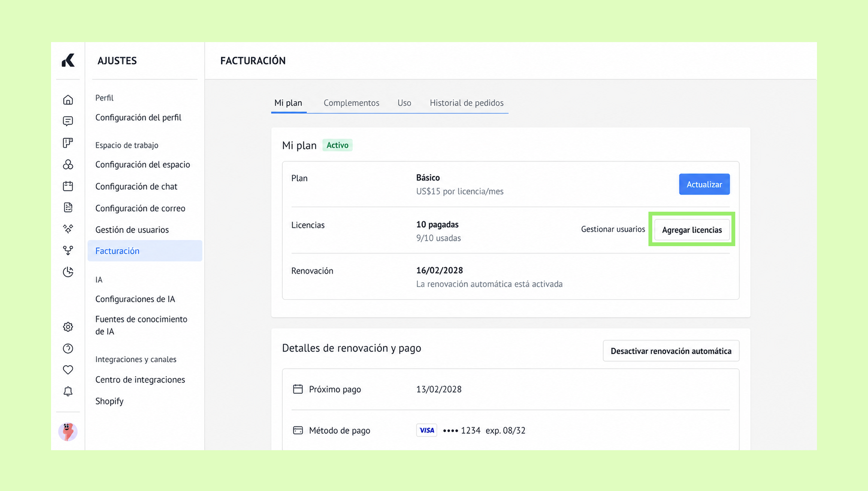
Task: Open Gestión de usuarios
Action: click(x=132, y=230)
